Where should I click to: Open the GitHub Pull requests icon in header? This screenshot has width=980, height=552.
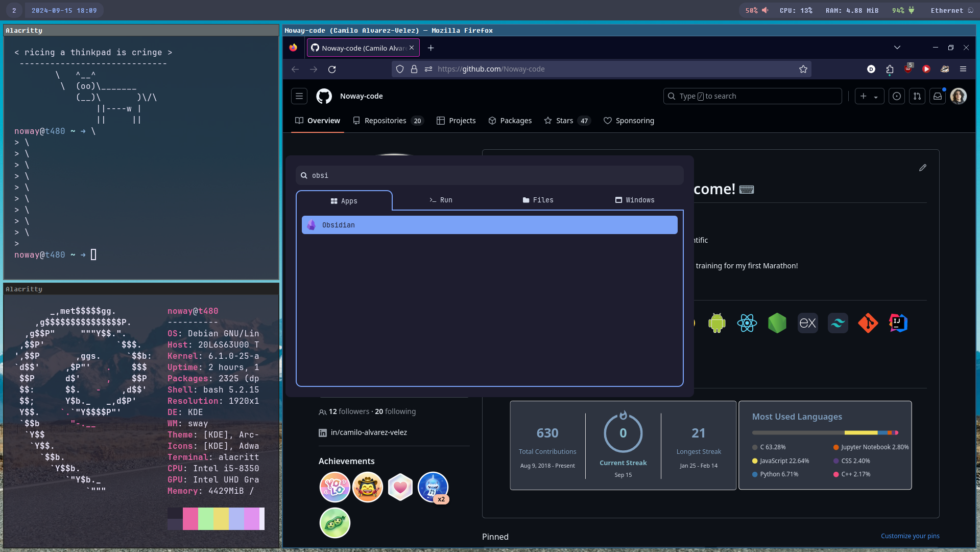click(917, 96)
